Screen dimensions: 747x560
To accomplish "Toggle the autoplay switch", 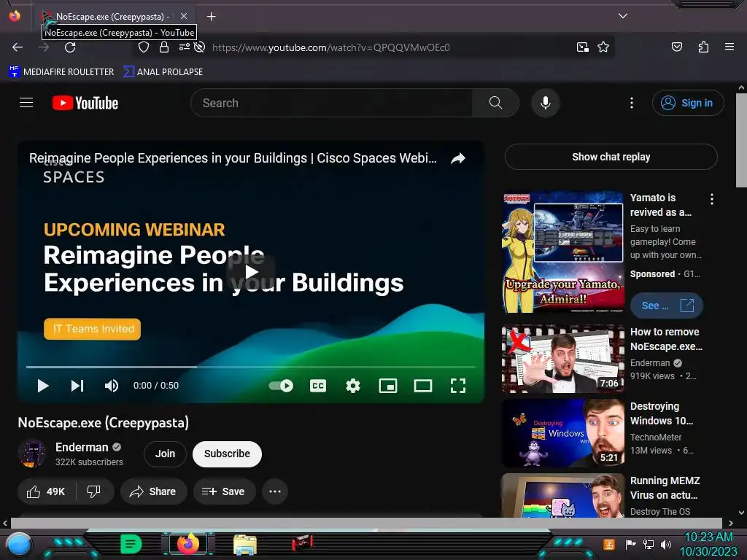I will coord(281,386).
